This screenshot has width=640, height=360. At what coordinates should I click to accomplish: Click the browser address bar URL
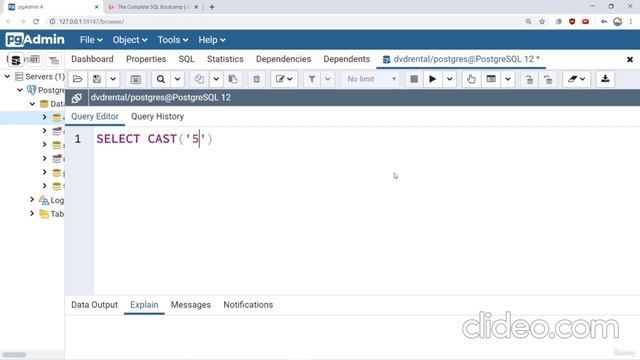(x=92, y=22)
